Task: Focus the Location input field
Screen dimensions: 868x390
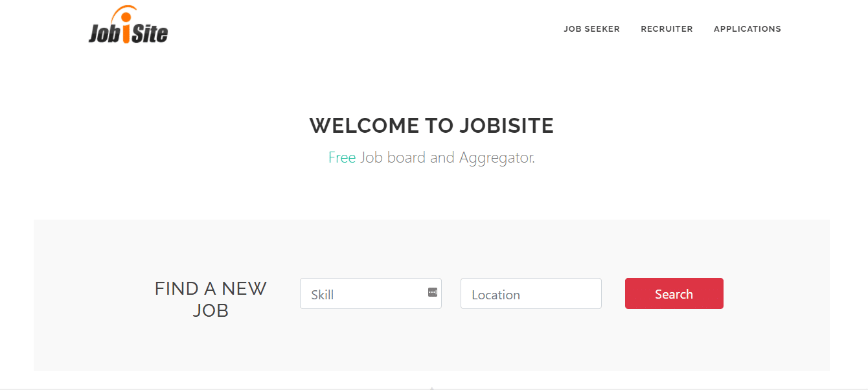Action: coord(531,293)
